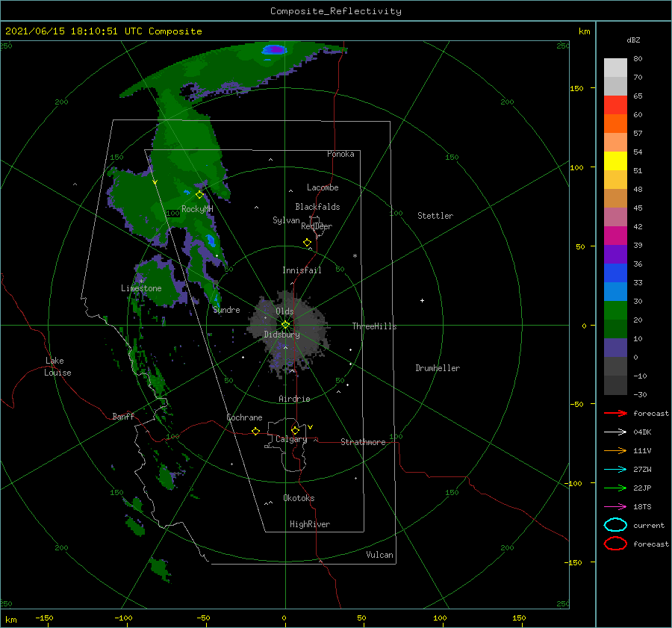672x628 pixels.
Task: Click the 20 dBZ green color swatch
Action: [615, 311]
